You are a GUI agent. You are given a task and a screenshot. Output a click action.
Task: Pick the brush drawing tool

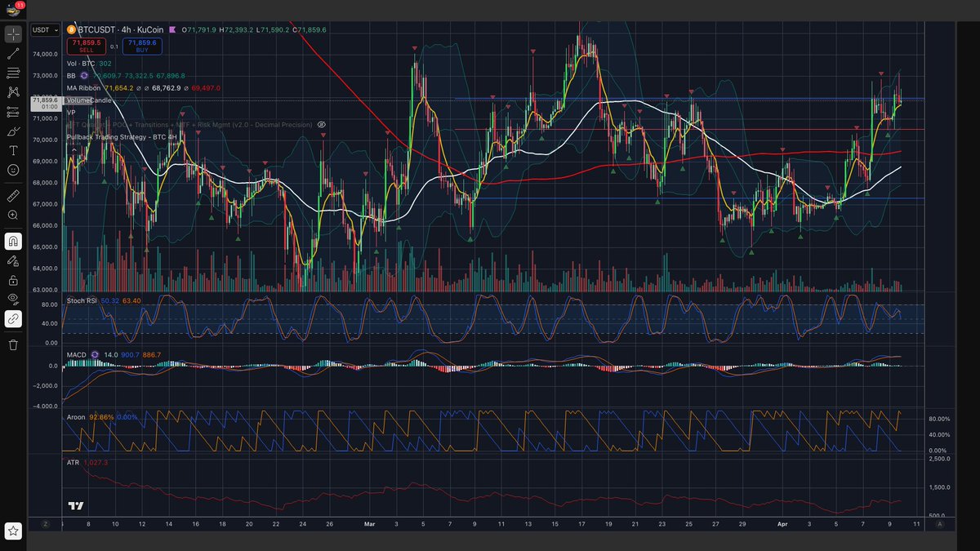pyautogui.click(x=13, y=131)
